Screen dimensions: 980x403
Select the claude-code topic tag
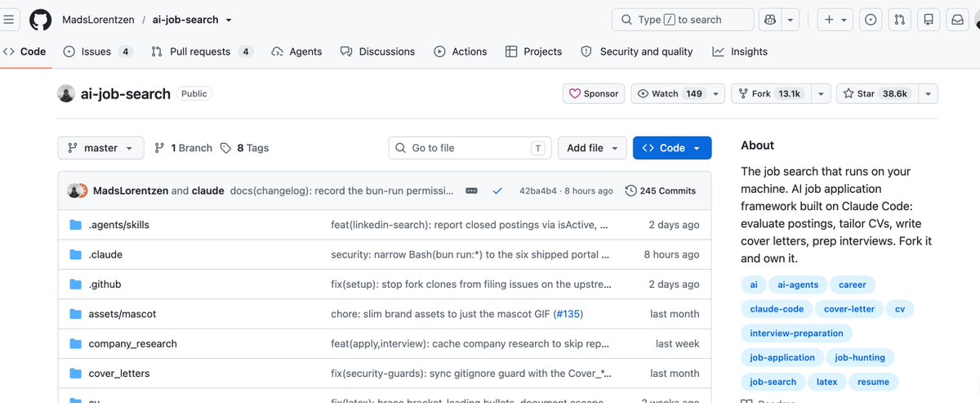click(777, 309)
